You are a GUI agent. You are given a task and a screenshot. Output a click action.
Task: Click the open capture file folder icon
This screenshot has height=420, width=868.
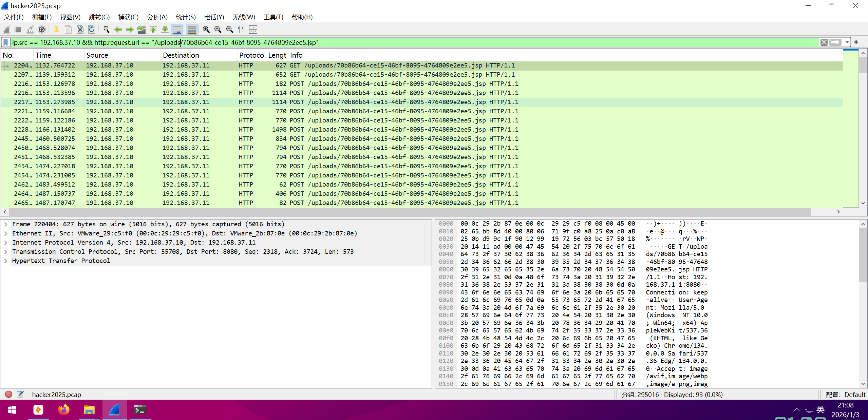[x=56, y=30]
